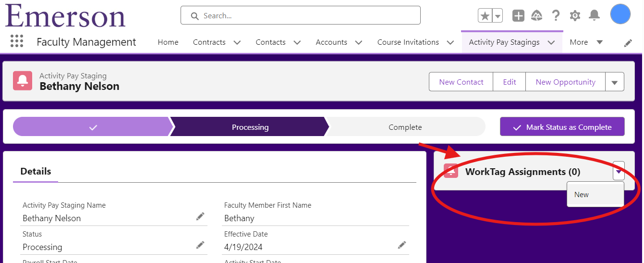Open the help question mark icon

[x=556, y=16]
